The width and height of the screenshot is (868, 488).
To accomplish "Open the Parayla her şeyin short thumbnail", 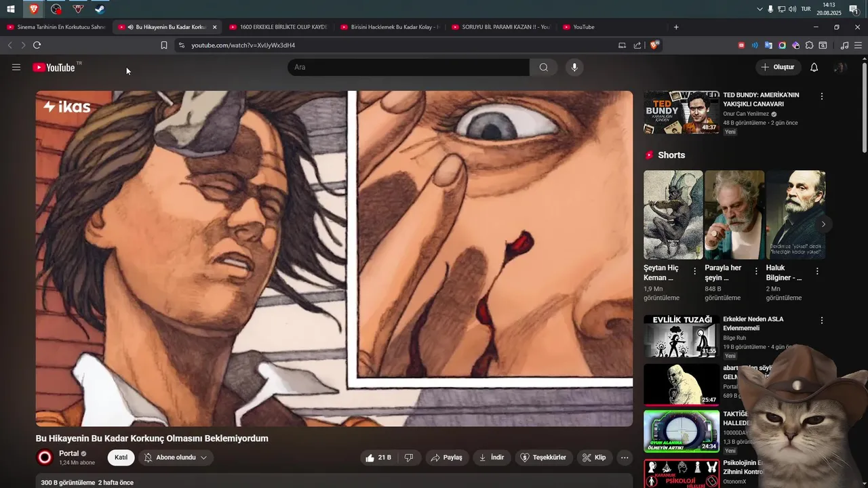I will click(x=734, y=214).
